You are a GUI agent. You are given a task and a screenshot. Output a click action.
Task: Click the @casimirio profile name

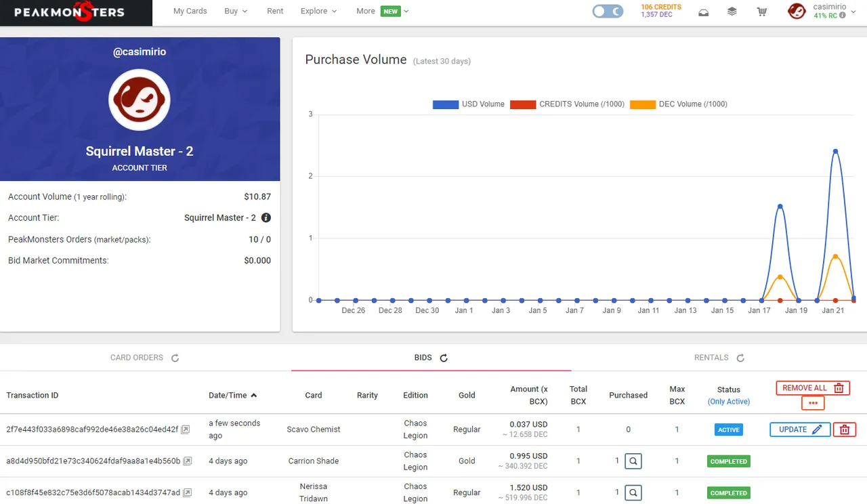[x=140, y=51]
